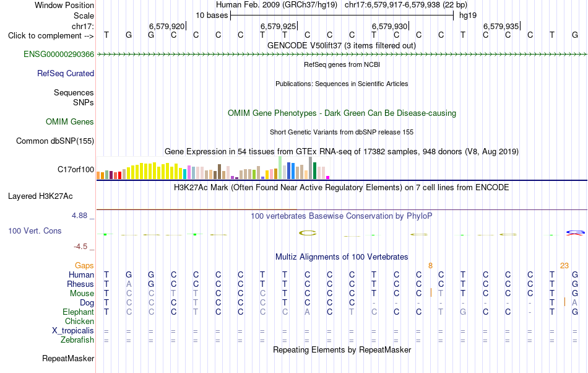Select the Chicken alignment row label
Screen dimensions: 588x373
pos(79,322)
